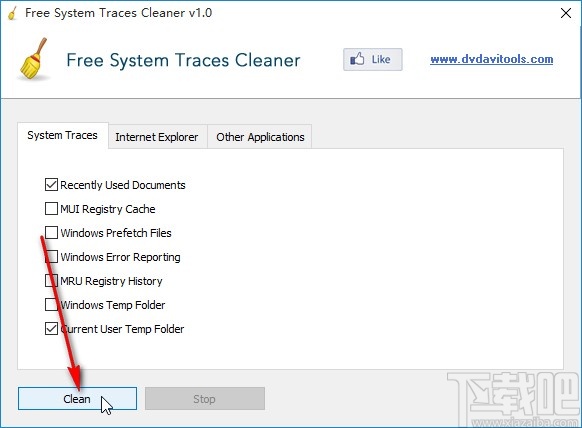Image resolution: width=582 pixels, height=428 pixels.
Task: Switch to the Internet Explorer tab
Action: tap(157, 137)
